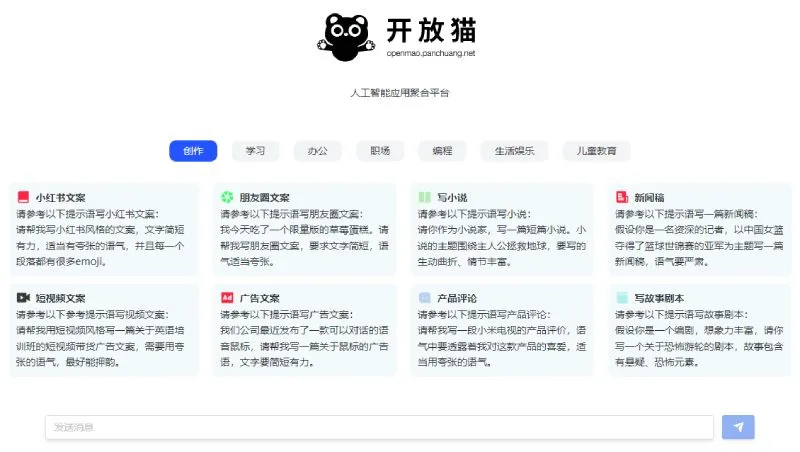Click the 新闻稿 prompt description text
The height and width of the screenshot is (452, 800).
pos(699,238)
